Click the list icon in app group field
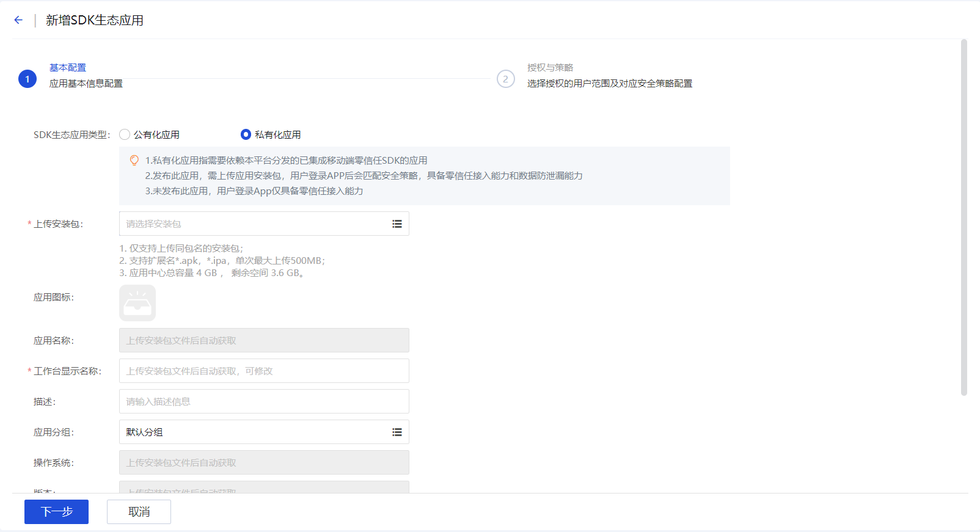980x532 pixels. point(397,432)
